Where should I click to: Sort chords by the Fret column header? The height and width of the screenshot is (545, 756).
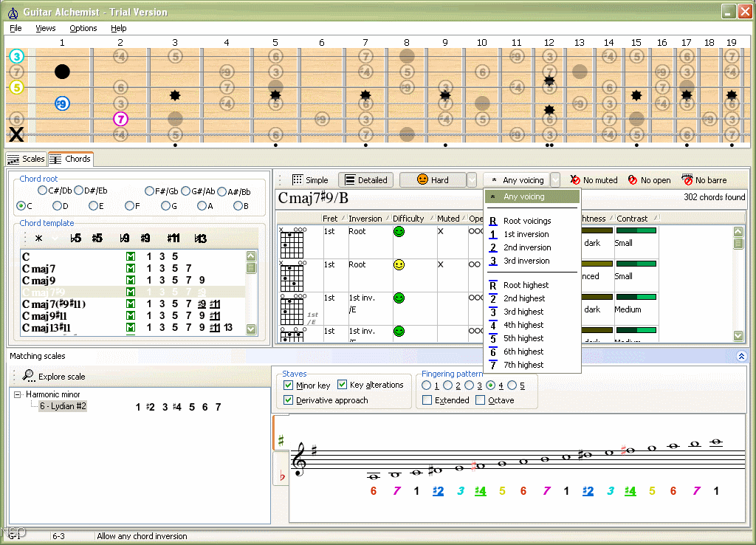334,219
